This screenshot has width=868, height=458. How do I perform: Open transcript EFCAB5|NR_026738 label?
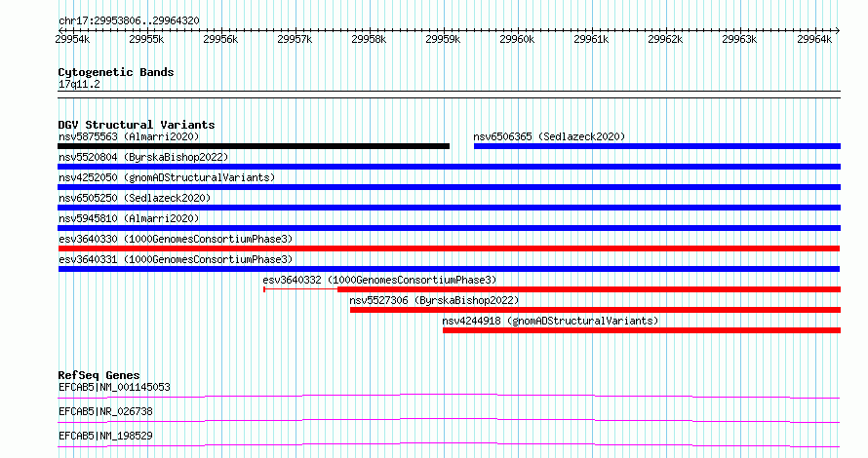tap(105, 411)
